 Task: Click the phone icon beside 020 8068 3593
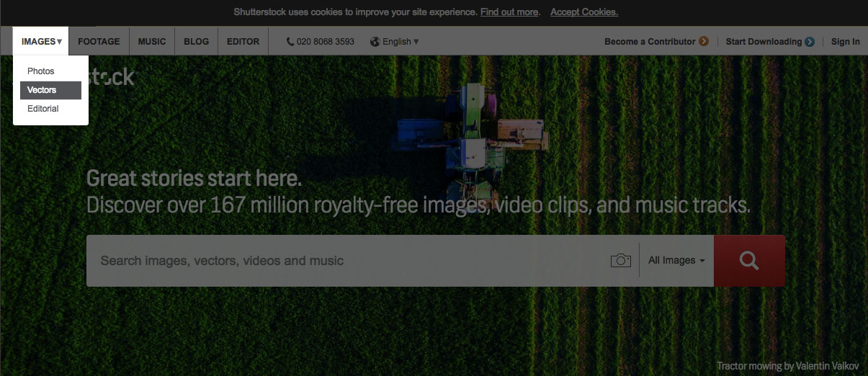tap(290, 42)
